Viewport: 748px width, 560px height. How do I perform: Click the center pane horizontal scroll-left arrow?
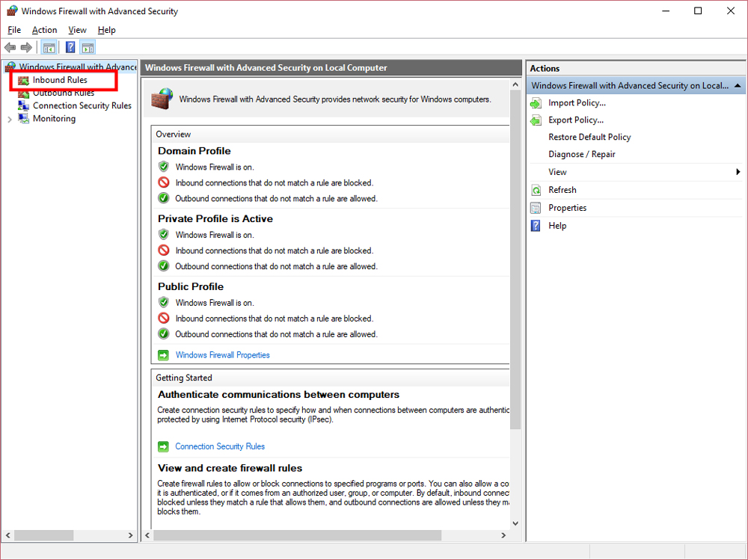(x=147, y=535)
